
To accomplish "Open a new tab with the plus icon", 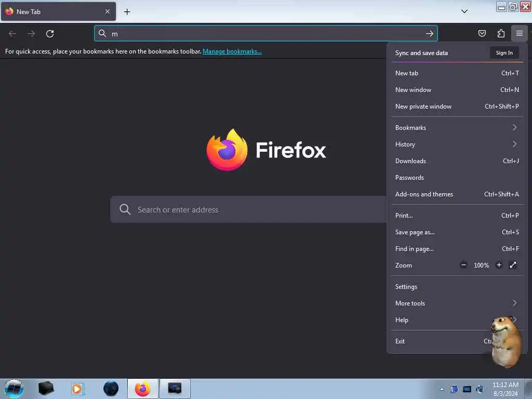I will (127, 12).
